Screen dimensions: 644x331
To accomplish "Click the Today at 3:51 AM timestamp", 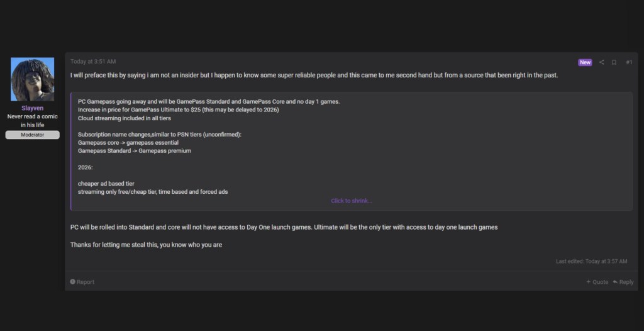I will 93,62.
